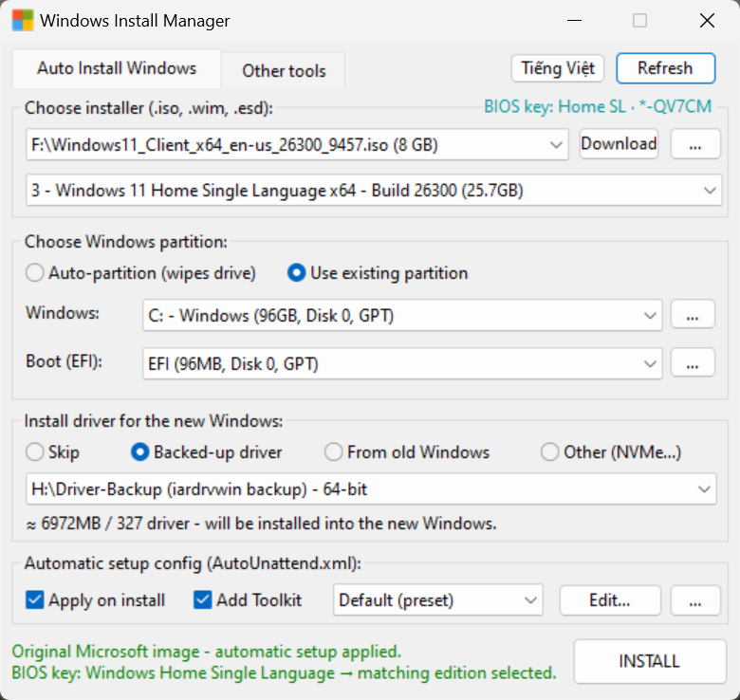This screenshot has width=740, height=700.
Task: Open the Windows partition C: dropdown
Action: [402, 315]
